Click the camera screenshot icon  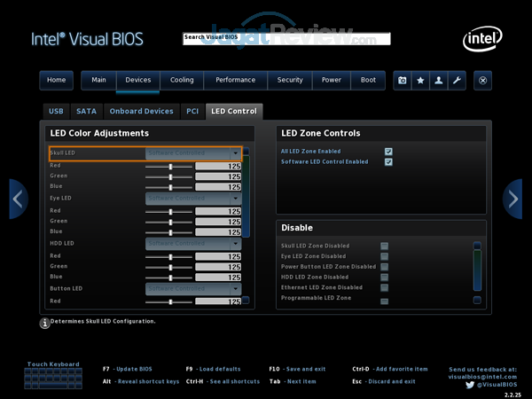403,80
